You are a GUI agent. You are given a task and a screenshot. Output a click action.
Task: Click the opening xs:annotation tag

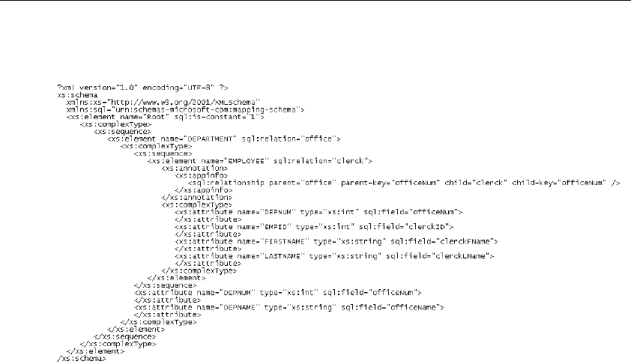195,168
